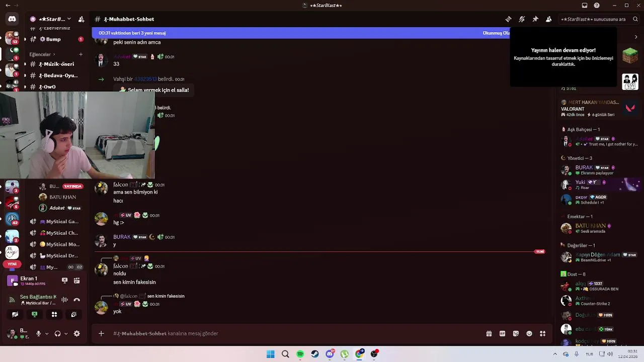Click the search magnifier in server search box
This screenshot has width=644, height=362.
coord(635,19)
